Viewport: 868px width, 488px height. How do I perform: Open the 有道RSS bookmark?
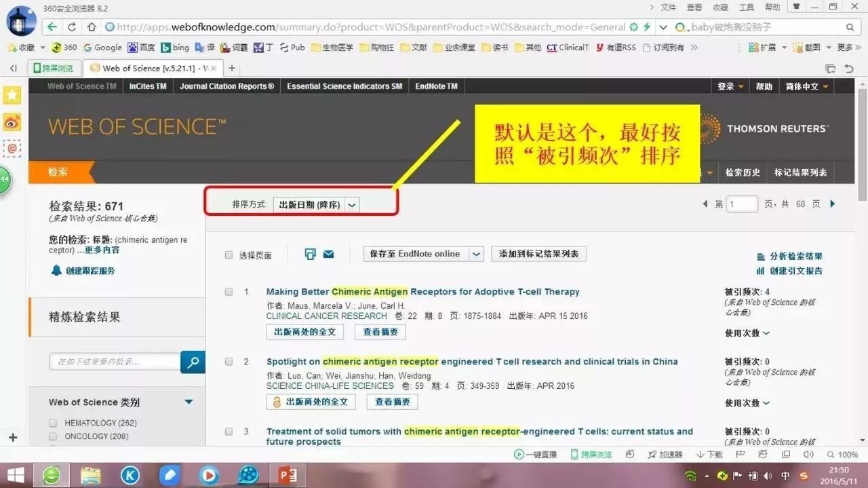click(x=615, y=48)
